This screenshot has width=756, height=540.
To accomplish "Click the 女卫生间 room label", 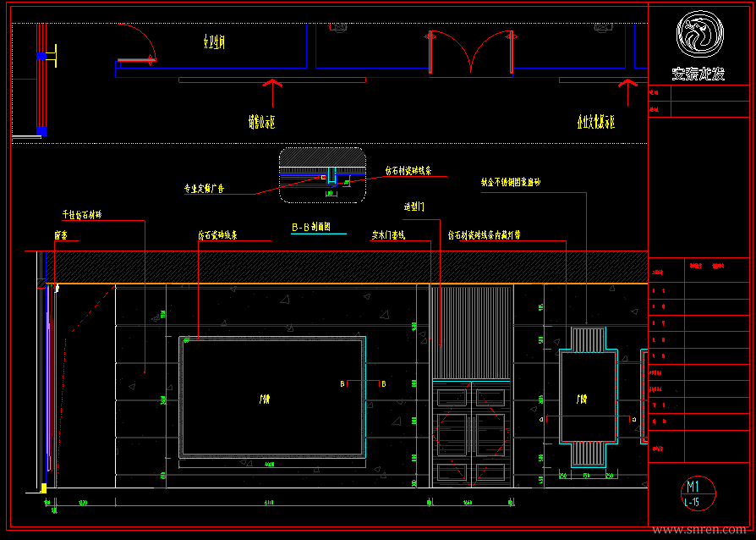I will pos(214,42).
